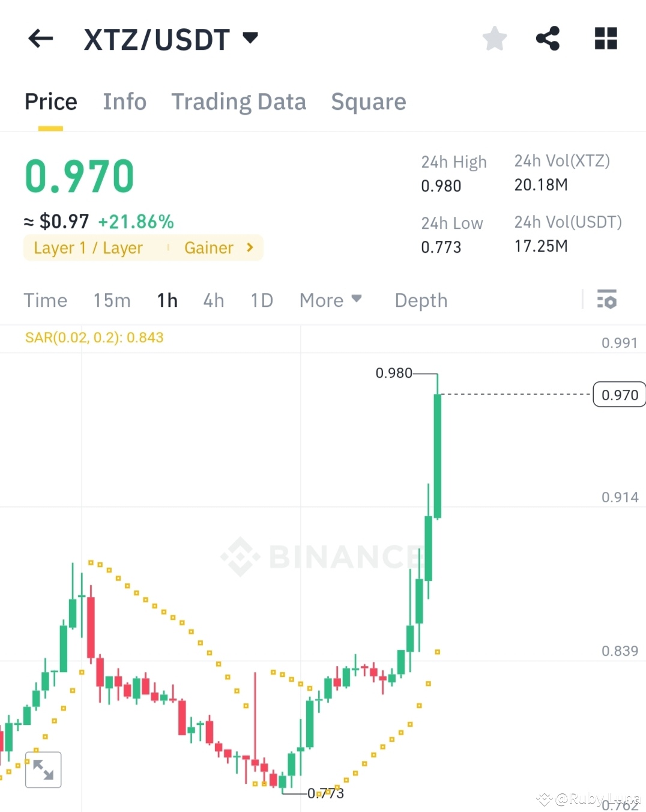Expand the More timeframes dropdown
Screen dimensions: 646x812
(330, 300)
